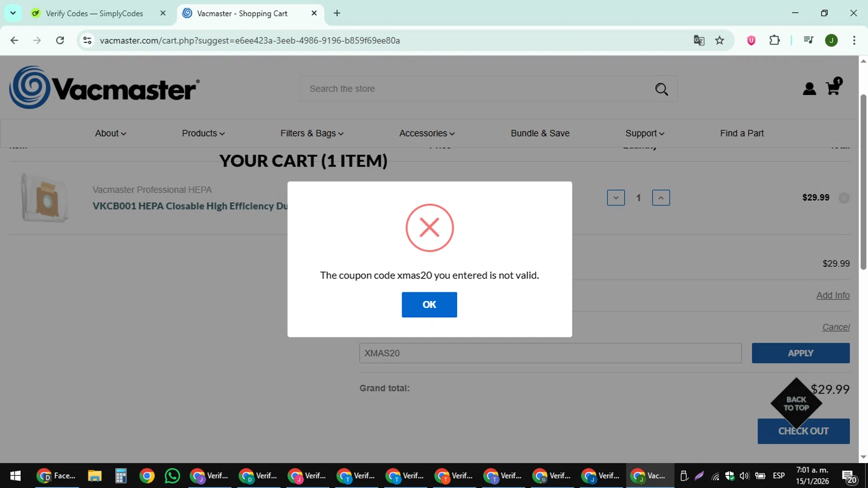This screenshot has height=488, width=868.
Task: Go back to the previous page
Action: (x=14, y=40)
